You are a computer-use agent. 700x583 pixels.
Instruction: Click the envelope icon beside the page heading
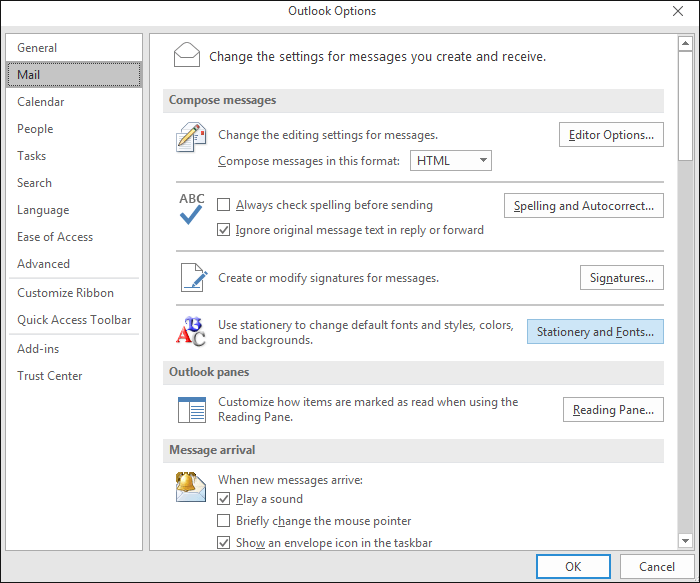(x=187, y=55)
